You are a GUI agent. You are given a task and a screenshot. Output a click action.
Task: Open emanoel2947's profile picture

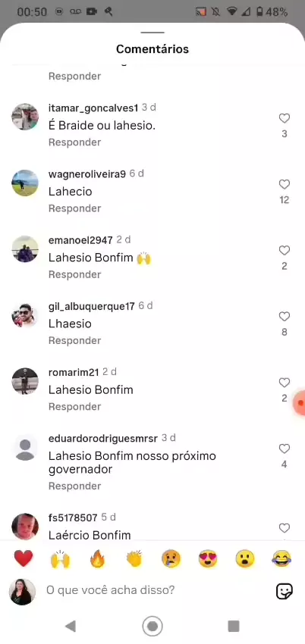coord(25,249)
